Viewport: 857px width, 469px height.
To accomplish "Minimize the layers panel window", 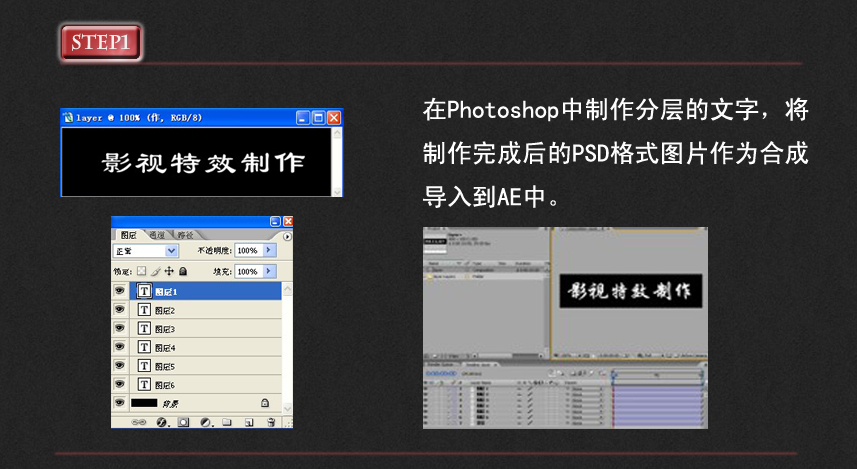I will 275,221.
